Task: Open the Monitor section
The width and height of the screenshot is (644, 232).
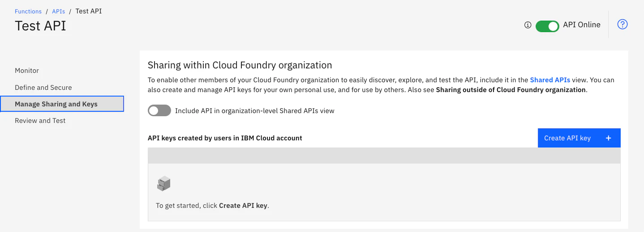Action: point(27,71)
